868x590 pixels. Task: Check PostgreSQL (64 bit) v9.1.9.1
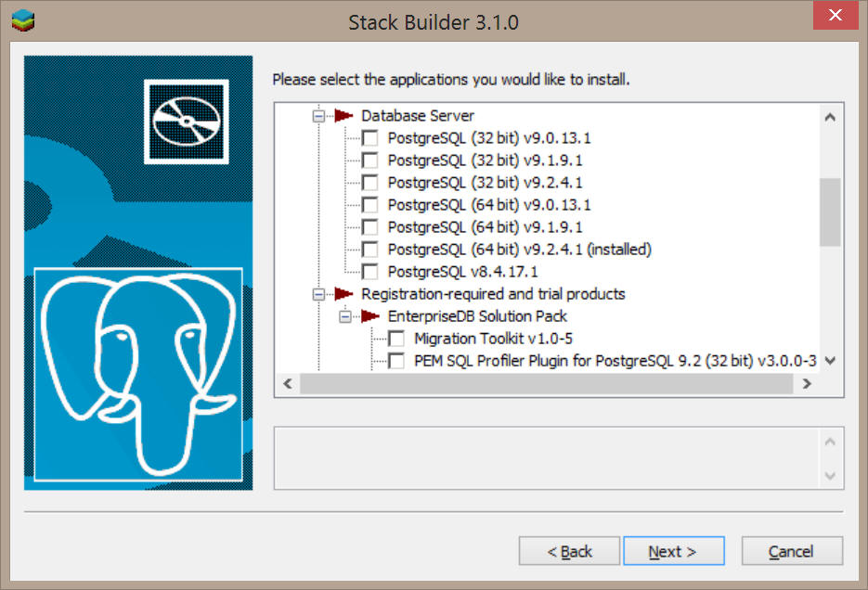tap(369, 227)
